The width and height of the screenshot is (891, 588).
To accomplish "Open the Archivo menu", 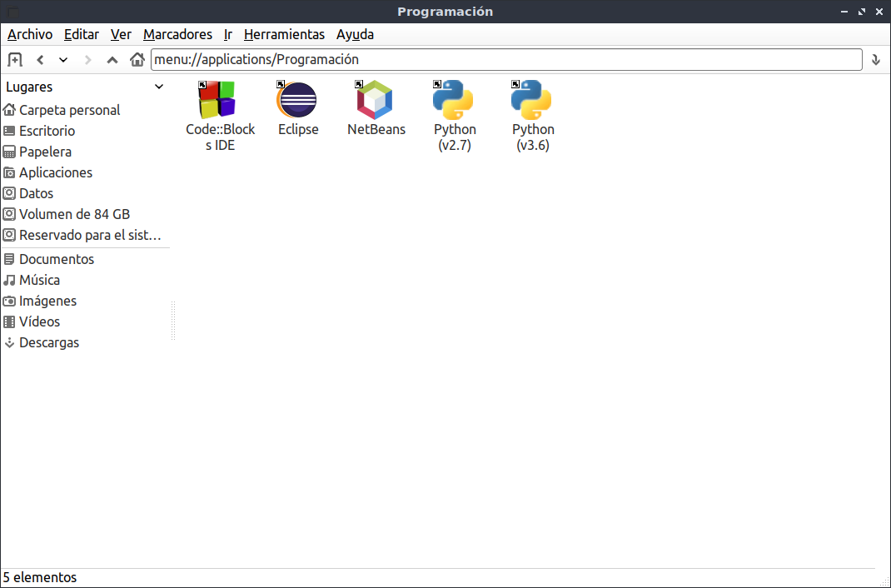I will (x=30, y=35).
